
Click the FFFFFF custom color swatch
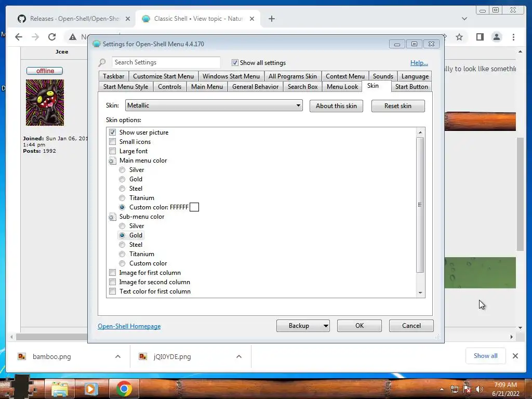194,207
